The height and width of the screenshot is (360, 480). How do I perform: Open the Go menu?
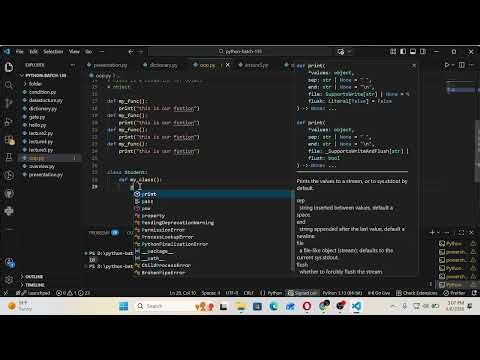(88, 52)
